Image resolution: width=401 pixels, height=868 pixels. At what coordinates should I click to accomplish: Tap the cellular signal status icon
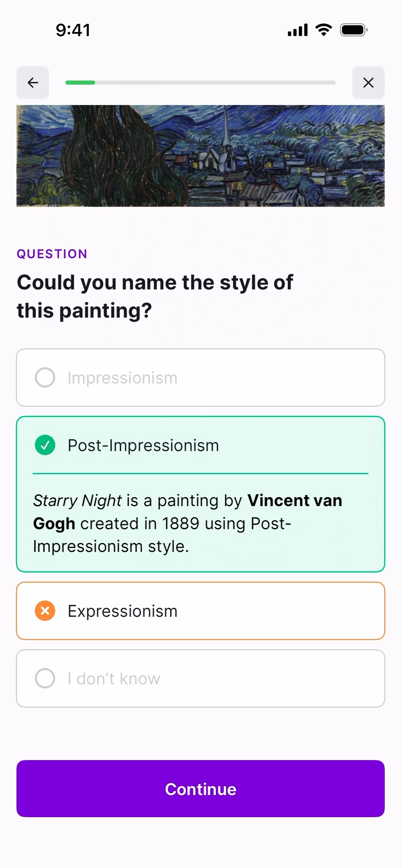297,30
